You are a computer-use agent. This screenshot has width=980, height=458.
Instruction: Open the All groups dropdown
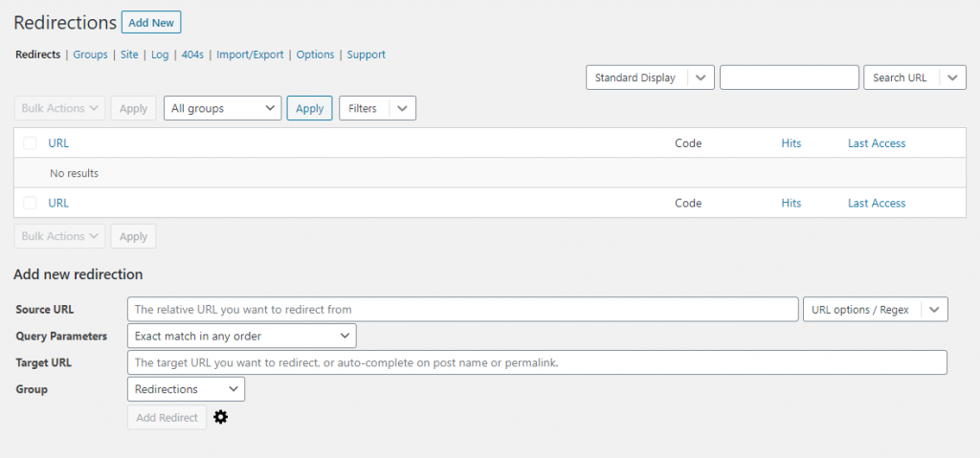222,108
